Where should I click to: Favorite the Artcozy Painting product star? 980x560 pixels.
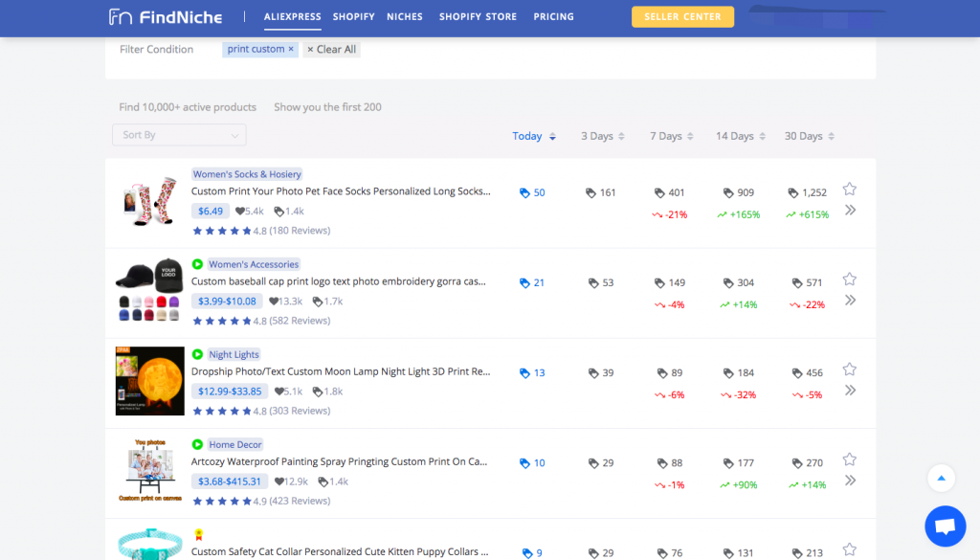850,459
